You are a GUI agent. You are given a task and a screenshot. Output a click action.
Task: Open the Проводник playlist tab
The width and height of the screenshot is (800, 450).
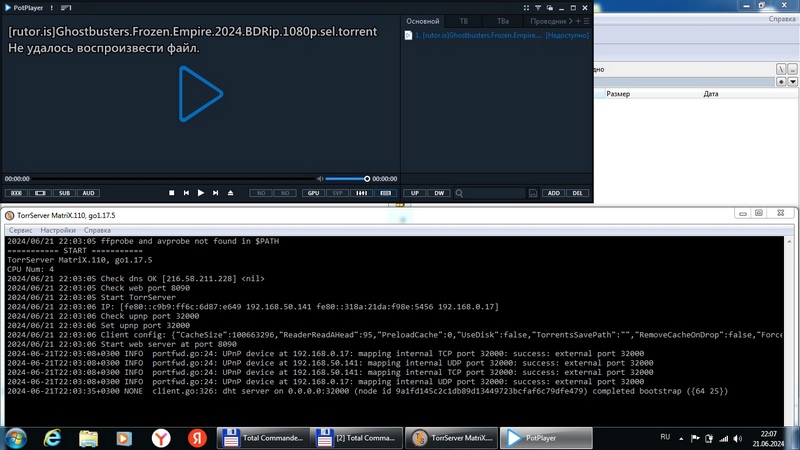click(548, 21)
